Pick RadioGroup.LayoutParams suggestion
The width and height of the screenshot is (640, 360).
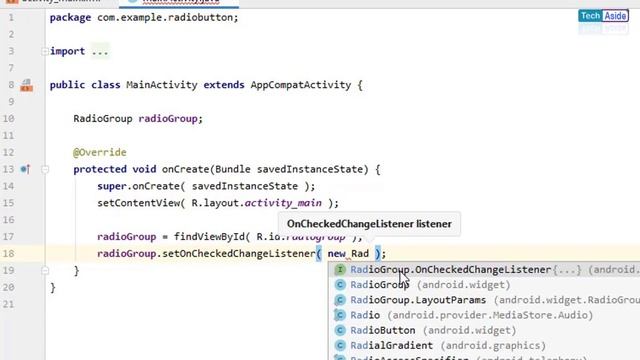[x=484, y=300]
